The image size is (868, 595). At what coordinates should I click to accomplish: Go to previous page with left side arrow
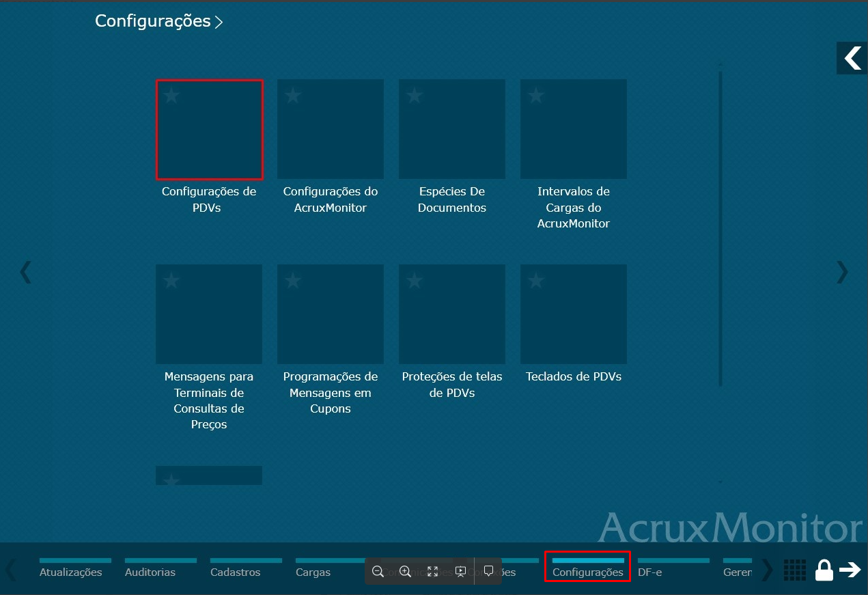point(26,272)
